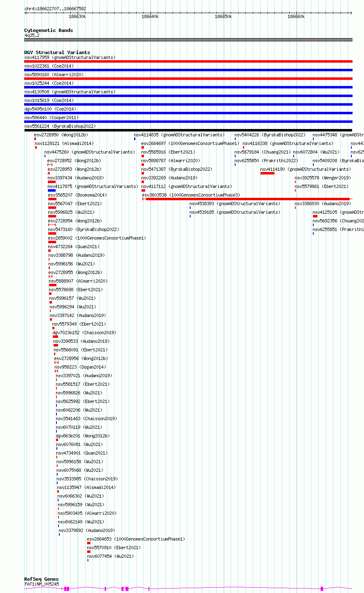Open the nsv5890160 (Almarri2020) variant
The height and width of the screenshot is (593, 364).
coord(54,75)
